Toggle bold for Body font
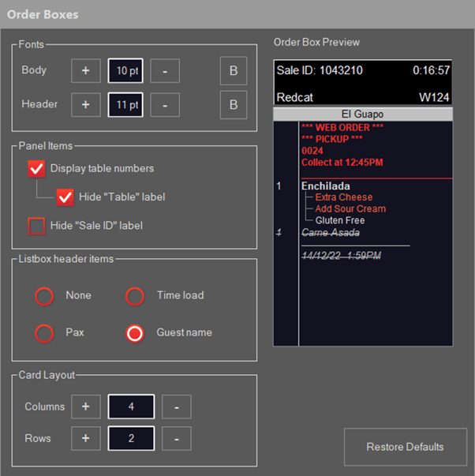 (234, 71)
